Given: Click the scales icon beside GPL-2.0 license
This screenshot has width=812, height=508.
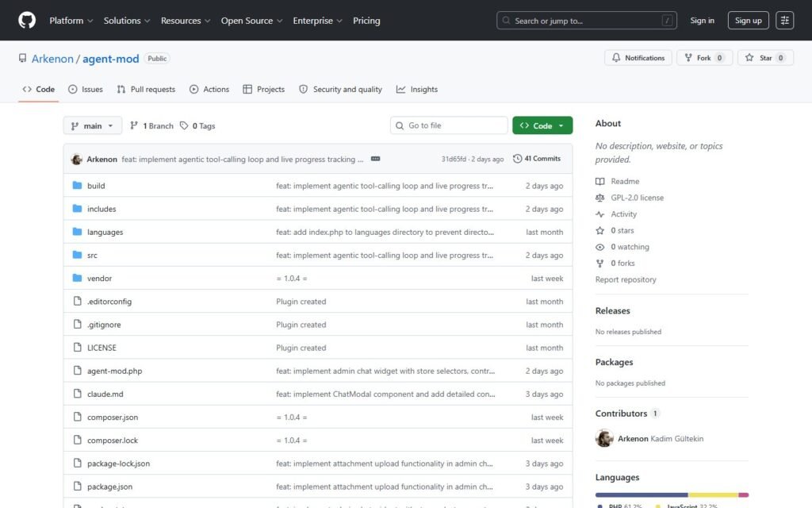Looking at the screenshot, I should pyautogui.click(x=599, y=198).
